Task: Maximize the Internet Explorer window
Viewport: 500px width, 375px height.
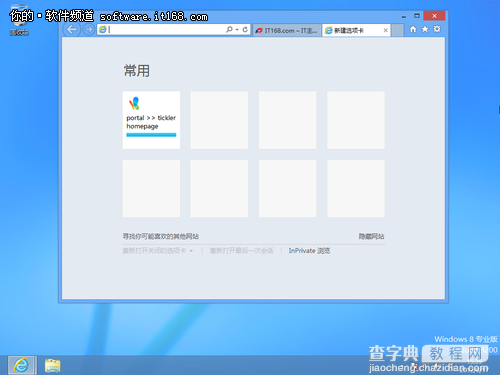Action: pyautogui.click(x=417, y=16)
